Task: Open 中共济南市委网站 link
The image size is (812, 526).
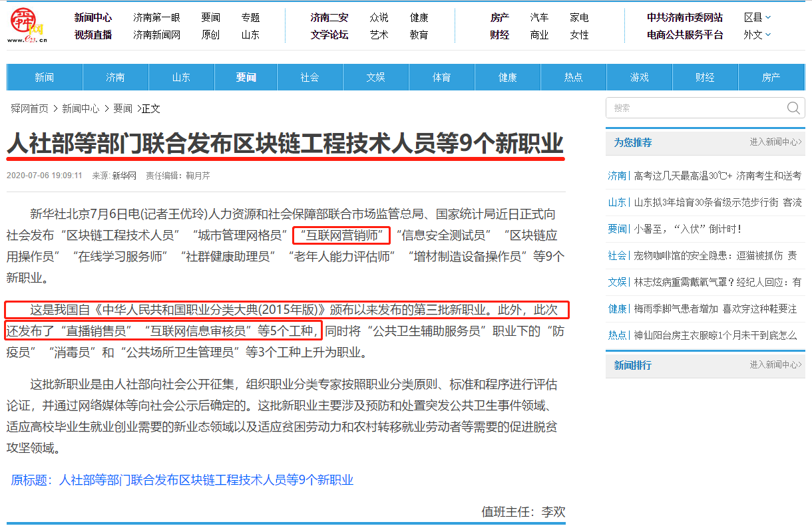Action: click(x=684, y=18)
